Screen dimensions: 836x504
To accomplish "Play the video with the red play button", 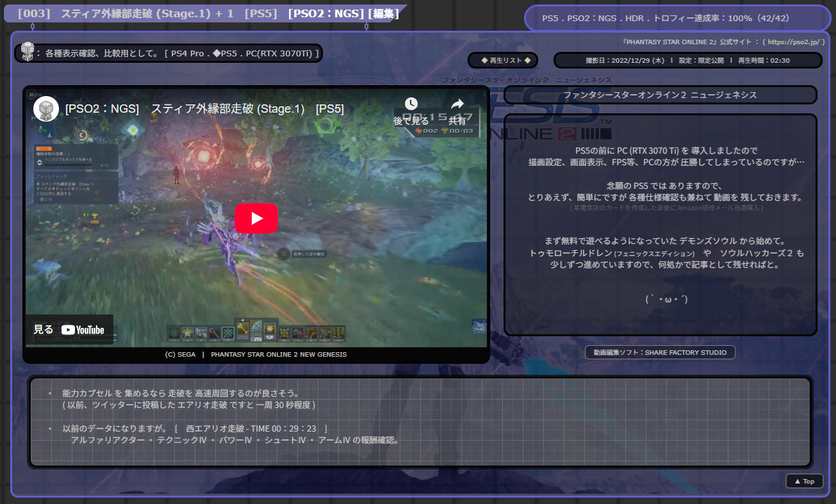I will (x=256, y=218).
